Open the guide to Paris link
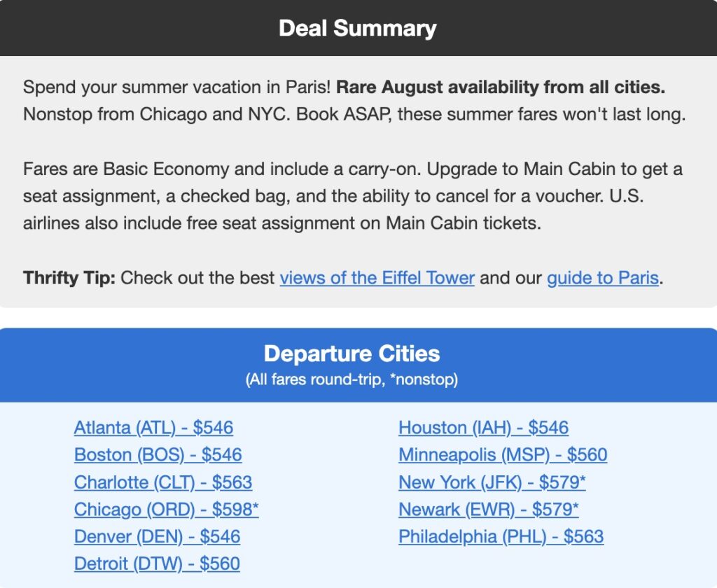 coord(602,278)
